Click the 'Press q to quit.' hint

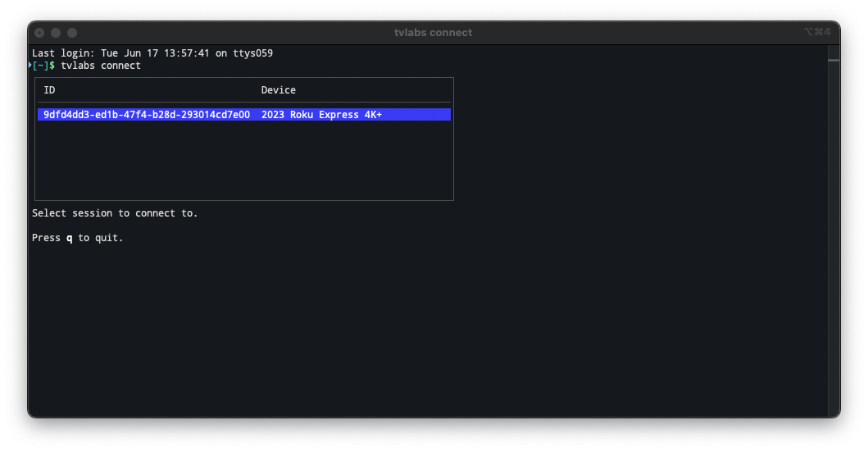78,238
